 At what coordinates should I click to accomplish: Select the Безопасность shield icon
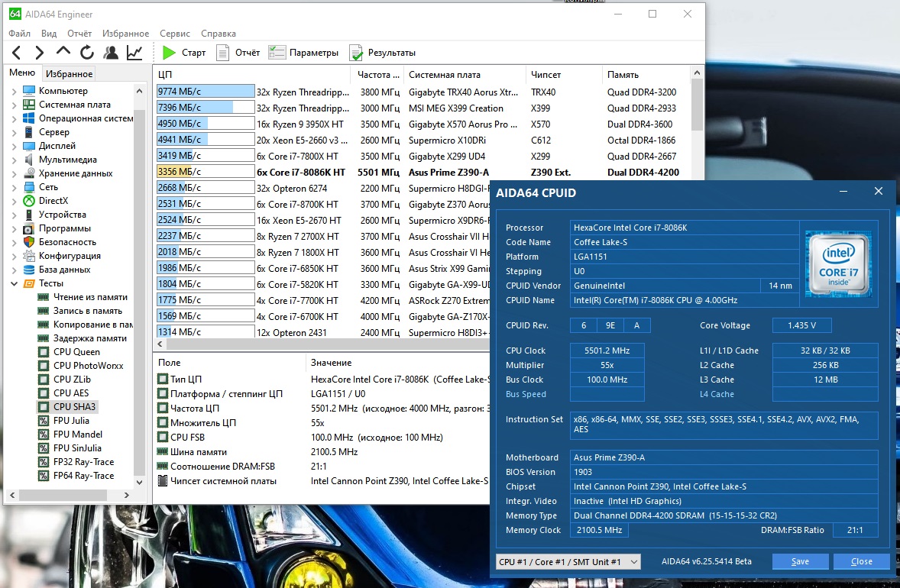(x=29, y=242)
